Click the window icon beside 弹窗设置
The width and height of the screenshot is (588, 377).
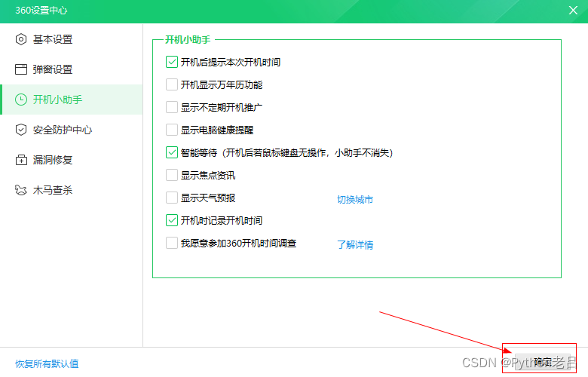(21, 69)
